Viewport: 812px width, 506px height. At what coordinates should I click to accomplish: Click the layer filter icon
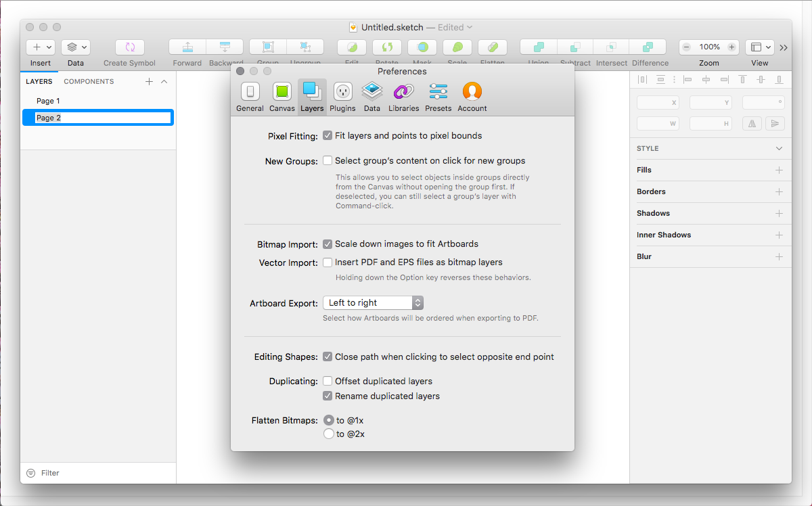pos(30,473)
